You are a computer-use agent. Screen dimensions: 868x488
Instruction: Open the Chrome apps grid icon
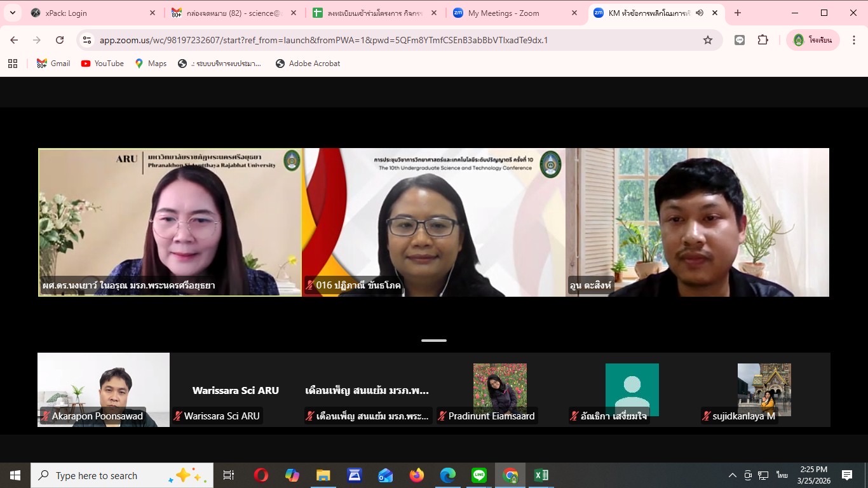pyautogui.click(x=13, y=64)
